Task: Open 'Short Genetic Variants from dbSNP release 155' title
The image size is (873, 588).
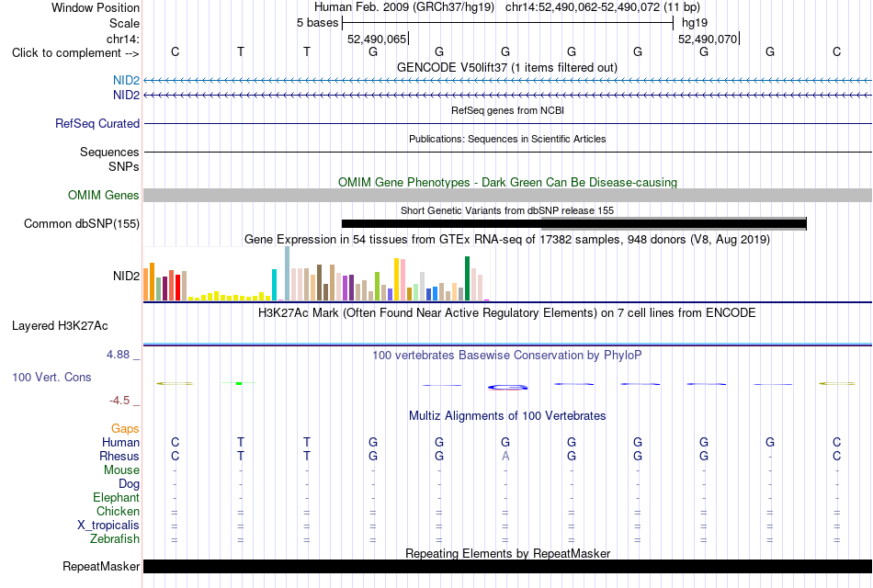Action: pyautogui.click(x=507, y=210)
